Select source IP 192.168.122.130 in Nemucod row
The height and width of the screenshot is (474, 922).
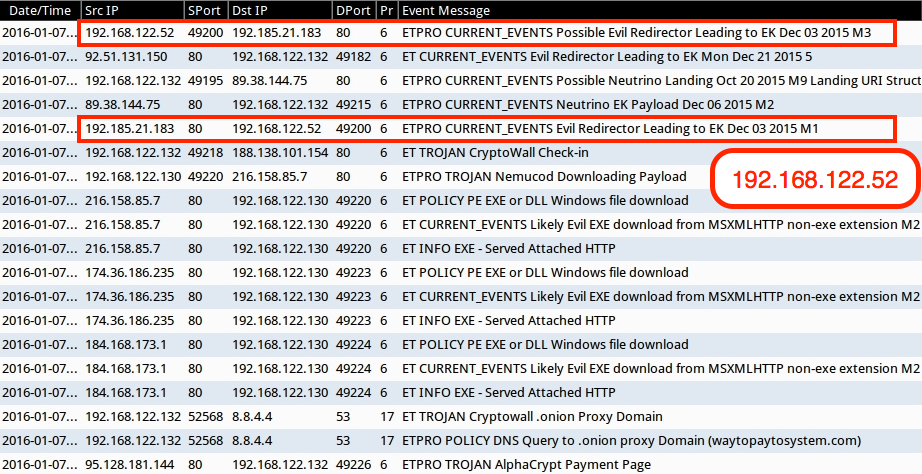pos(133,176)
